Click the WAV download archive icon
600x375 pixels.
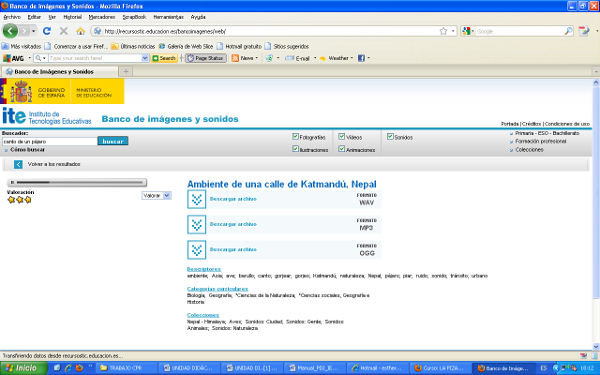[x=197, y=199]
